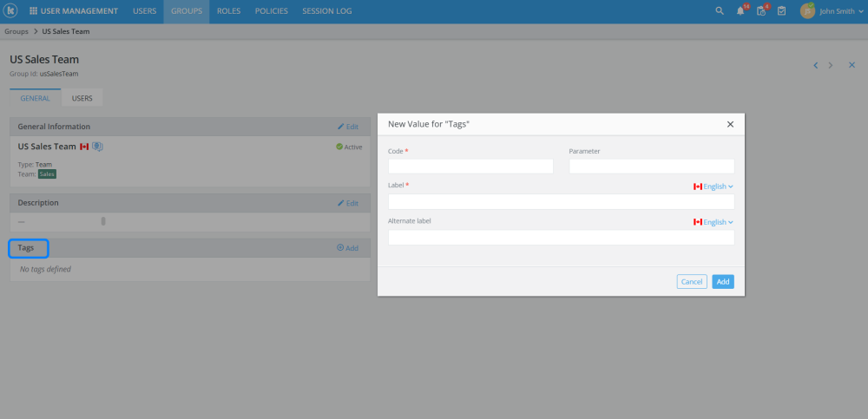This screenshot has height=419, width=868.
Task: Open the search magnifier icon
Action: coord(720,11)
